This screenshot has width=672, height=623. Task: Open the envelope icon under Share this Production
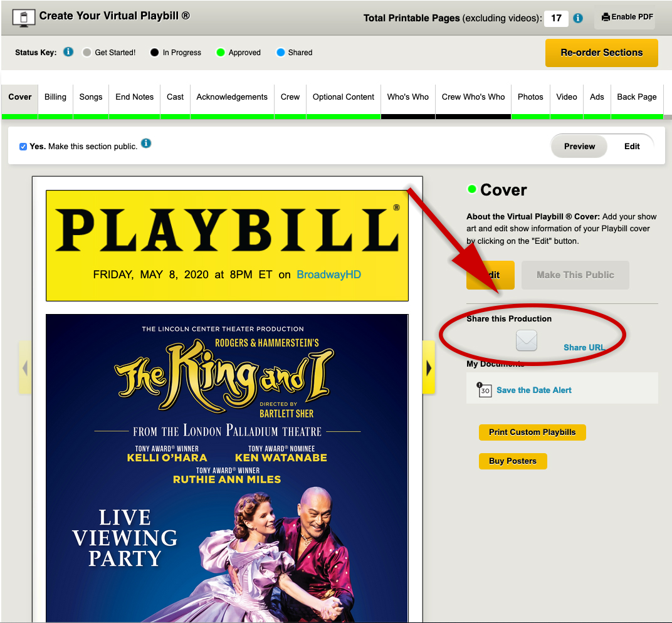[526, 340]
